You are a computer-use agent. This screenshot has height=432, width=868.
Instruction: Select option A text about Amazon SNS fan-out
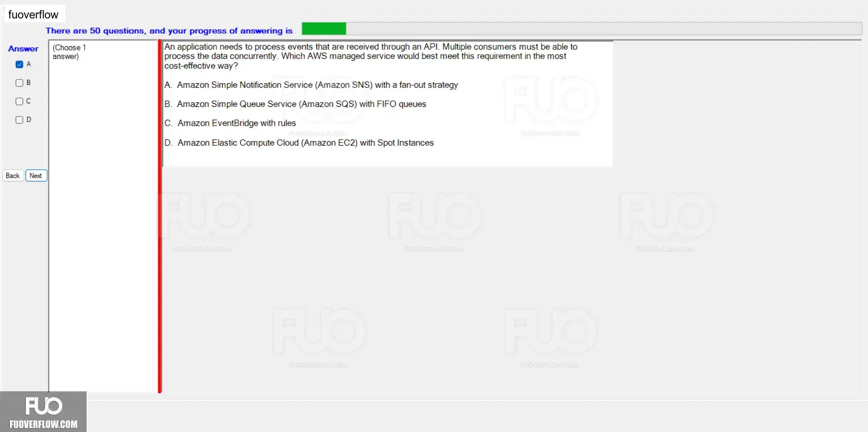click(311, 85)
